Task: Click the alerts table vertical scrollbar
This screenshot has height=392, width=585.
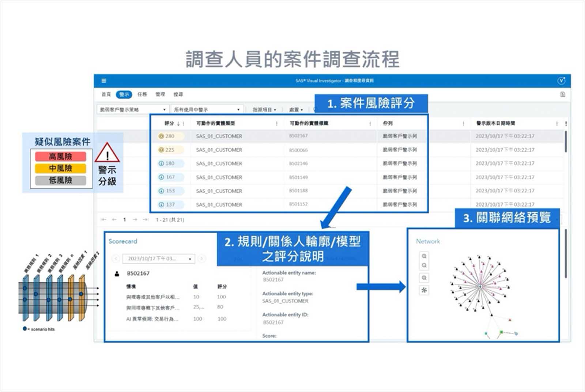Action: point(566,142)
